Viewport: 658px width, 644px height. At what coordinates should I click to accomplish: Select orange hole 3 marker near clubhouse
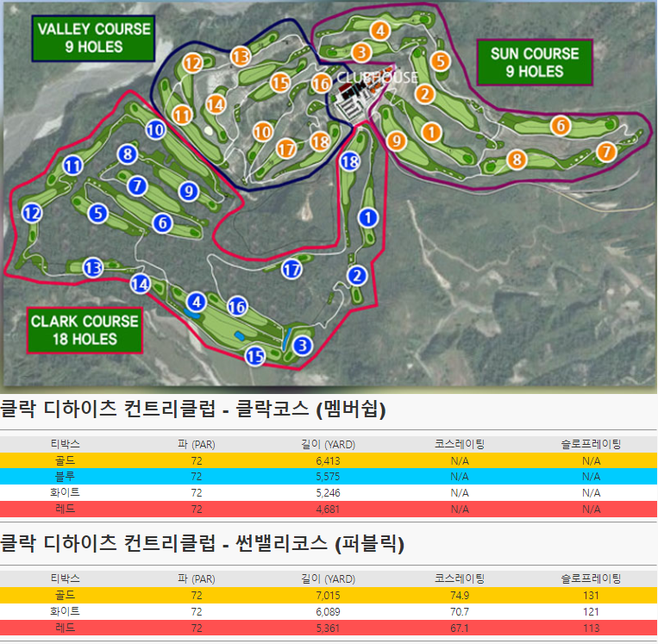pos(361,53)
